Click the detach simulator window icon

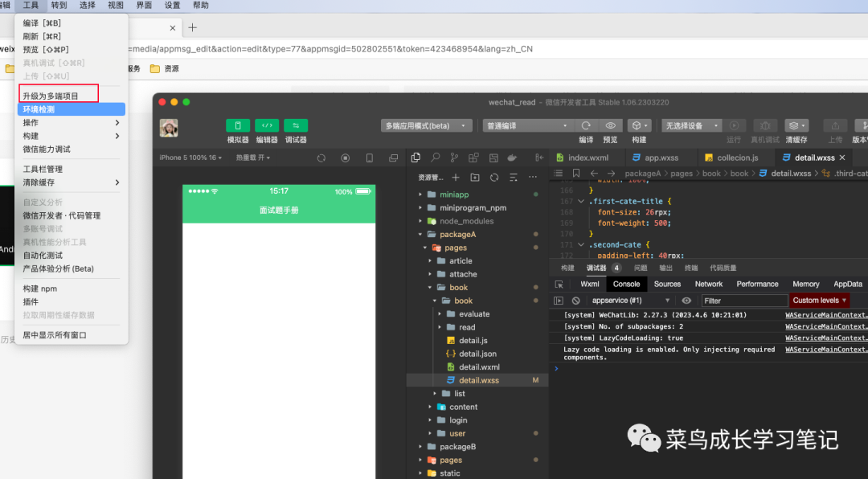(x=394, y=158)
